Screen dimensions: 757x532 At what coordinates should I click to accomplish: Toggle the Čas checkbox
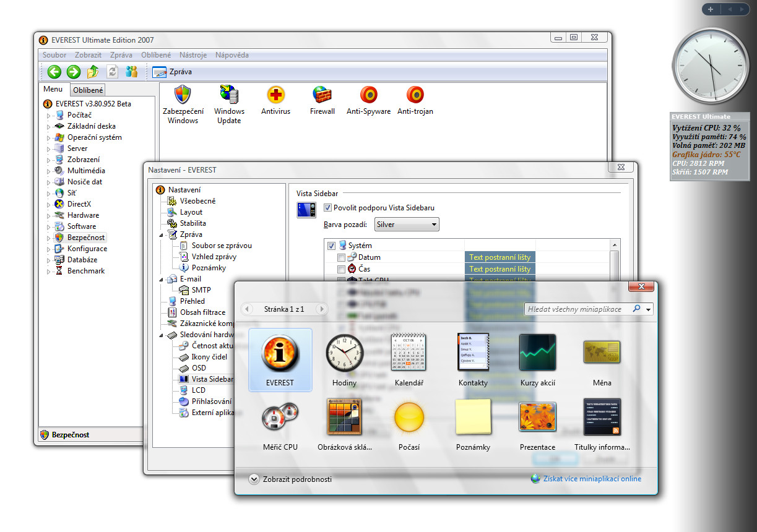pos(341,269)
